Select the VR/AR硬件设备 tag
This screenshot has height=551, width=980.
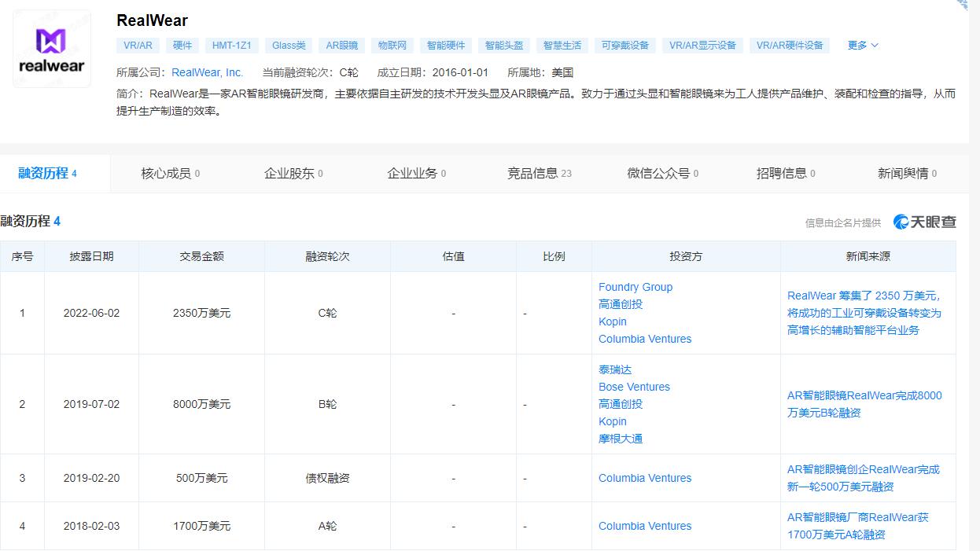click(x=790, y=46)
